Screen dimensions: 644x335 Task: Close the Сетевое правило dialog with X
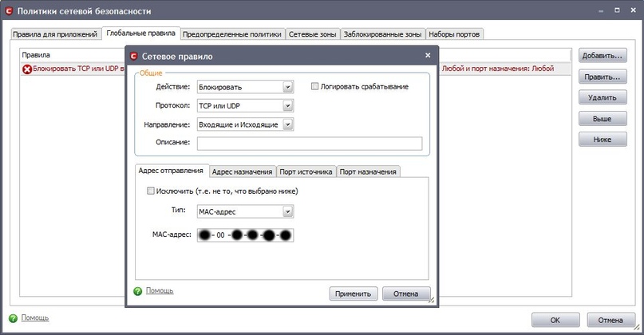(x=428, y=55)
